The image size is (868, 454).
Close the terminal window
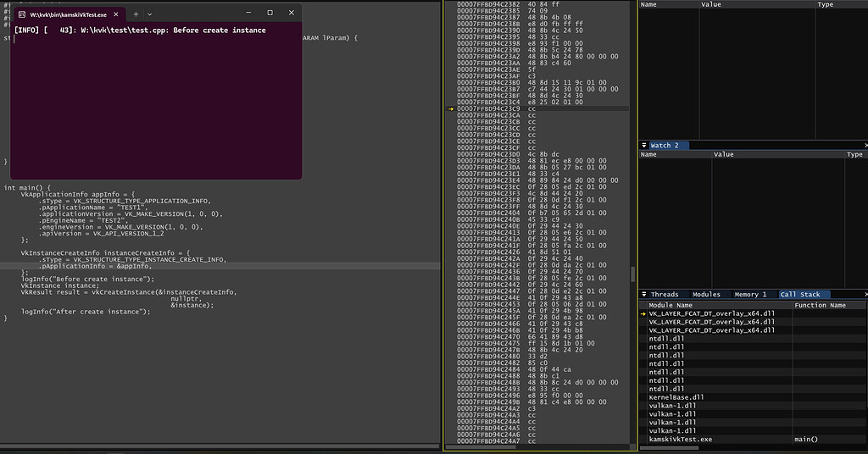point(292,13)
